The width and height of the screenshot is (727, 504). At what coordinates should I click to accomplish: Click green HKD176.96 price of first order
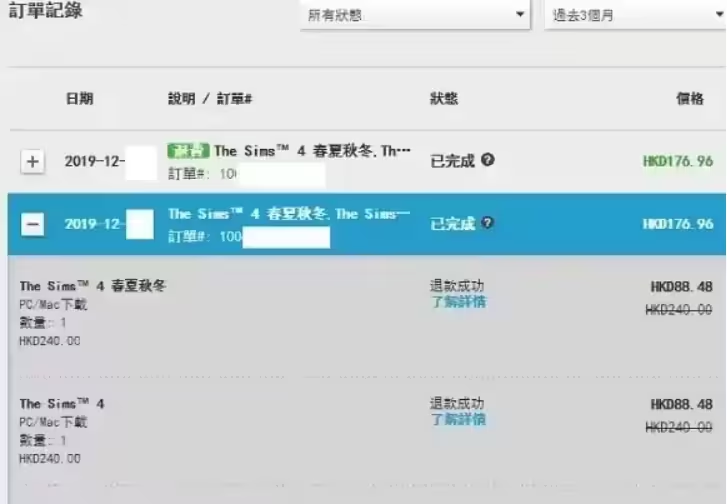(x=678, y=161)
